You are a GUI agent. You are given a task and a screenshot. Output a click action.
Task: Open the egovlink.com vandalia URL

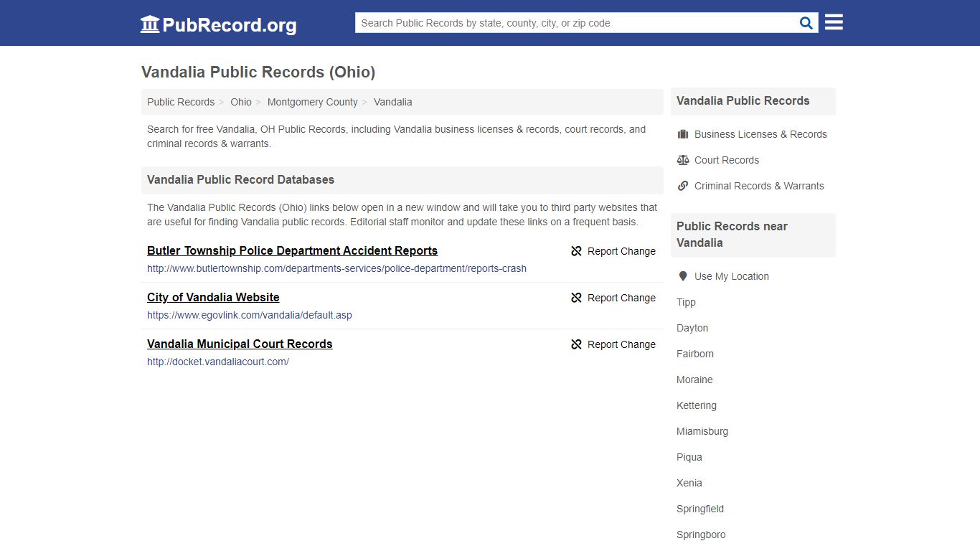(x=250, y=315)
